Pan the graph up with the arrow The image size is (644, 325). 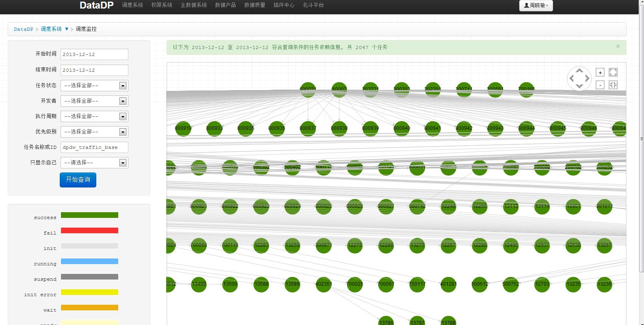point(579,71)
